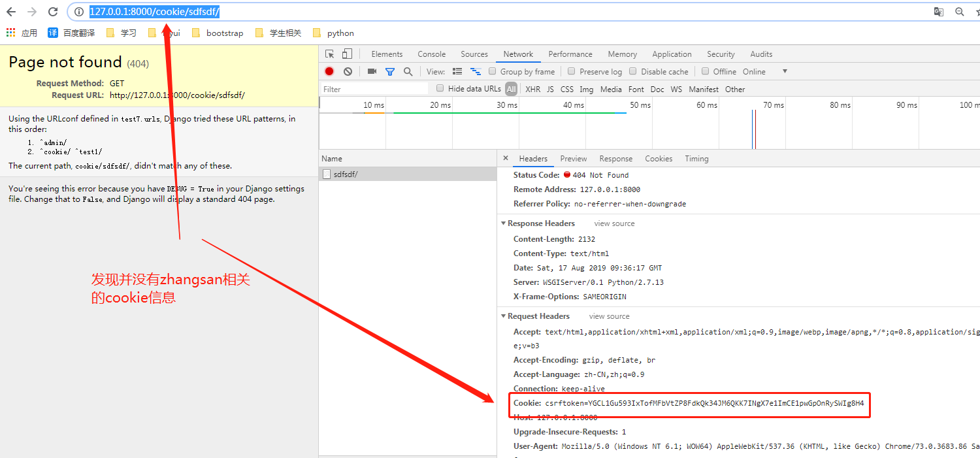Open the 学生相关 bookmark folder
Screen dimensions: 980x458
click(278, 33)
